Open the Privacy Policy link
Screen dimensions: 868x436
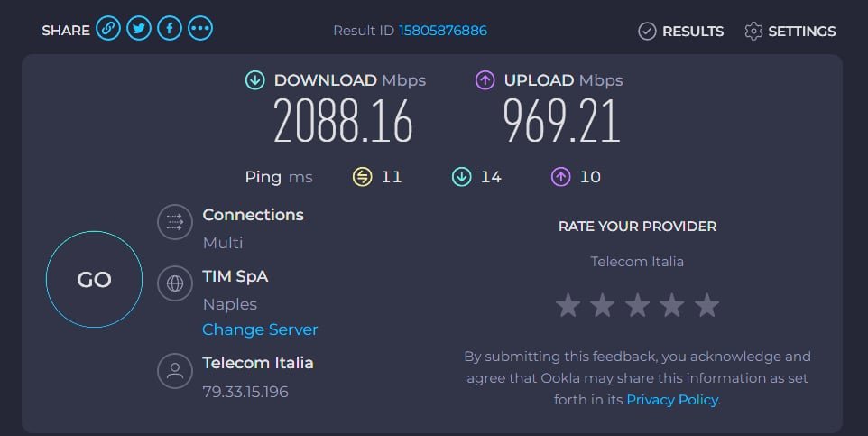pos(672,399)
